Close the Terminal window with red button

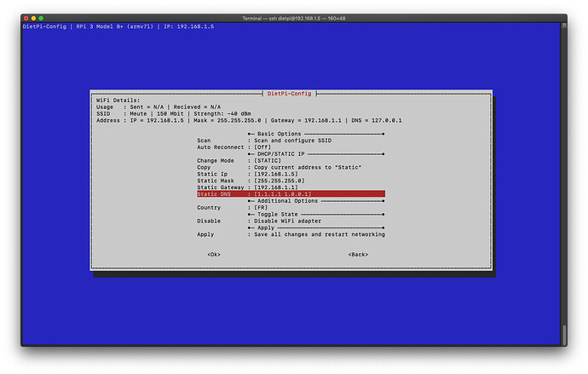[26, 18]
